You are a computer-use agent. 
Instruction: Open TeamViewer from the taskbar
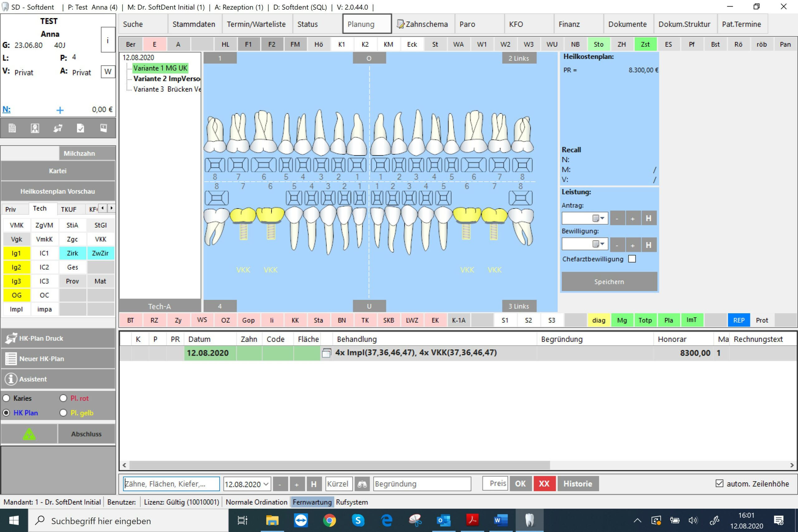[x=300, y=520]
